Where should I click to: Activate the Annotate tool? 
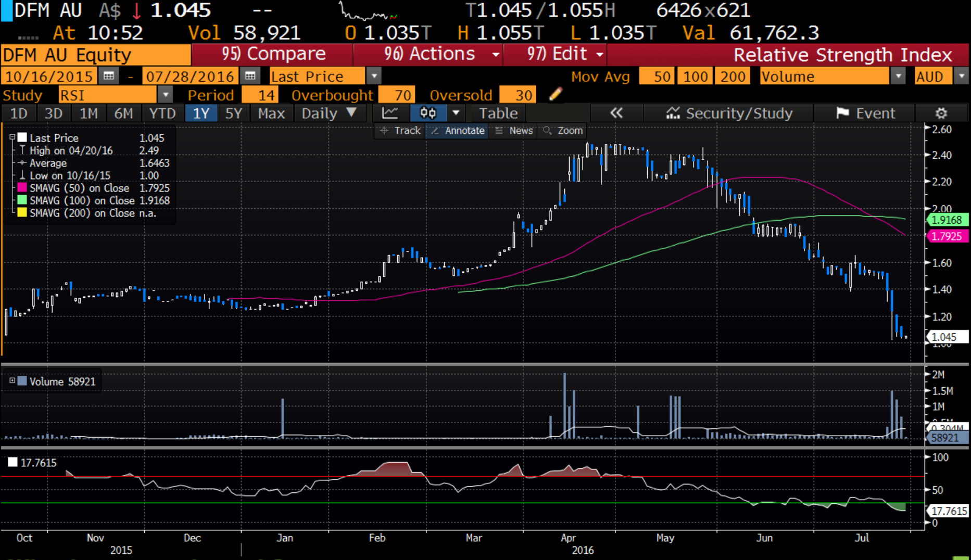[x=458, y=131]
